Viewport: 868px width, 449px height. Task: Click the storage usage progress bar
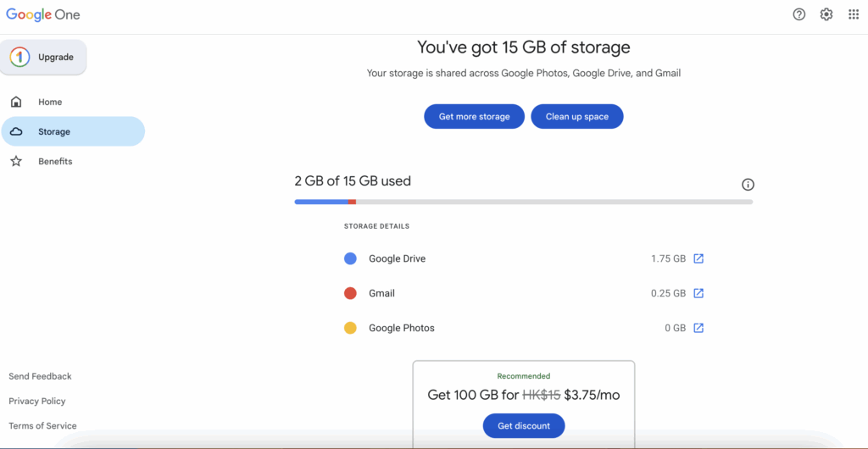(x=523, y=202)
